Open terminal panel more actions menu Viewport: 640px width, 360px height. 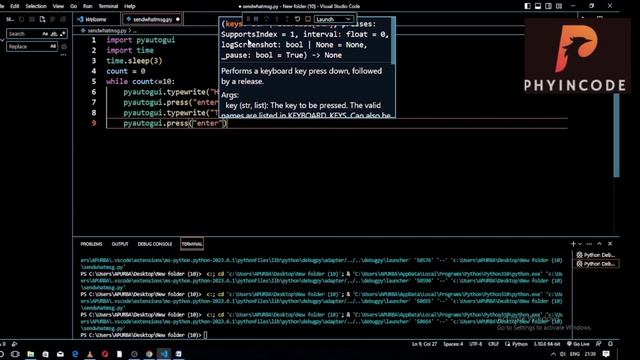pos(589,244)
